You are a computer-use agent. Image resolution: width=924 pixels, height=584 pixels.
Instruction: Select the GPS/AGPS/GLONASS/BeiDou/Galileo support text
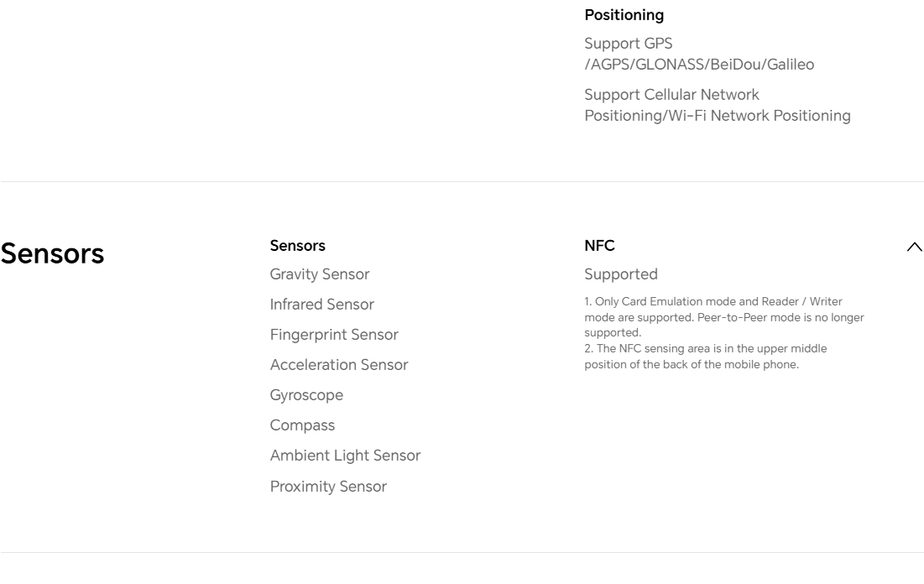tap(698, 54)
